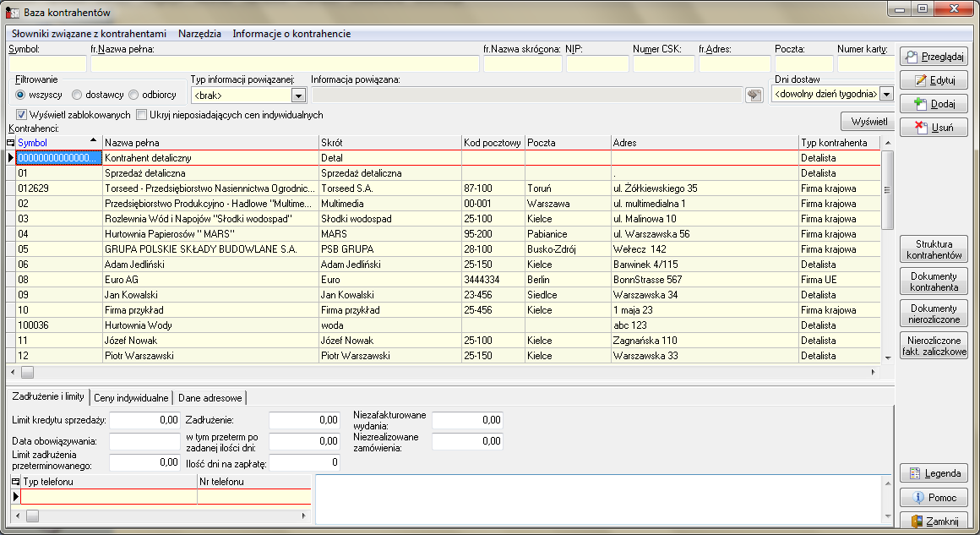
Task: Open Nierozliczone fakt. zaliczkowe
Action: [934, 347]
